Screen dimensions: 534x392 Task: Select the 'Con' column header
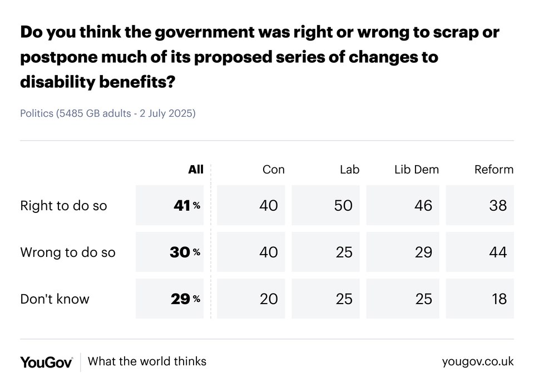click(x=273, y=170)
